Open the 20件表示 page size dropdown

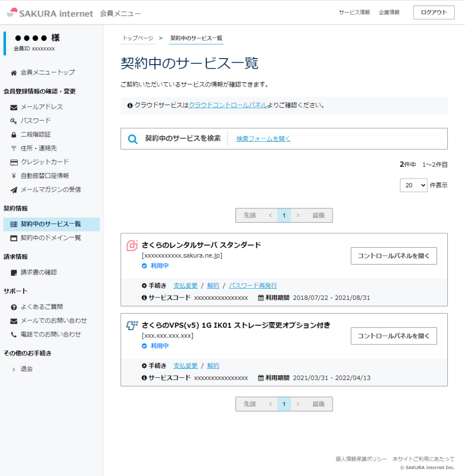click(413, 185)
